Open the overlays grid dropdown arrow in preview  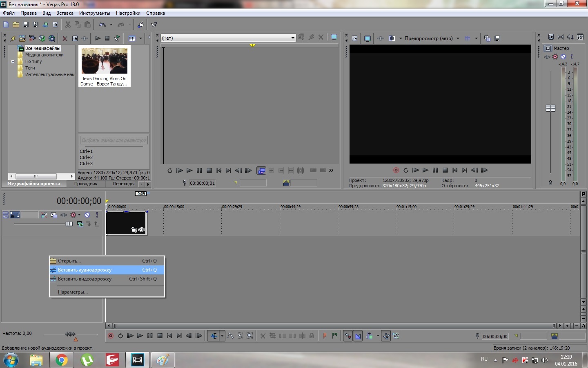(x=476, y=38)
